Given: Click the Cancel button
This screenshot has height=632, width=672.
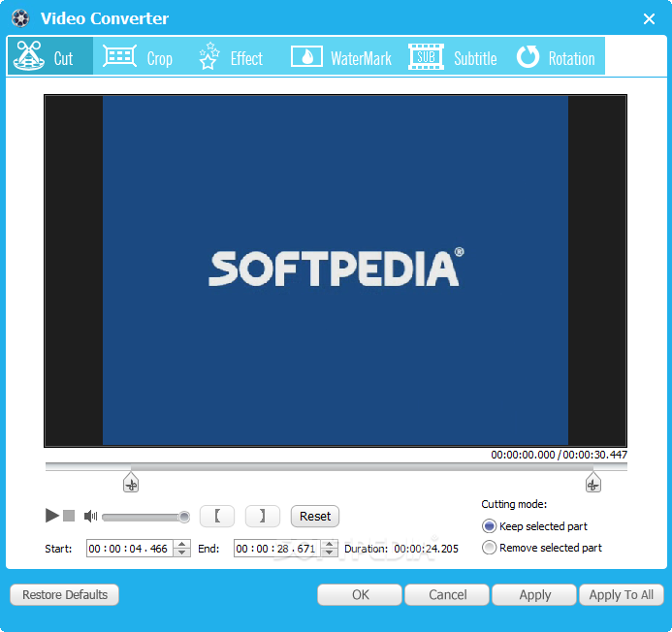Looking at the screenshot, I should tap(447, 595).
